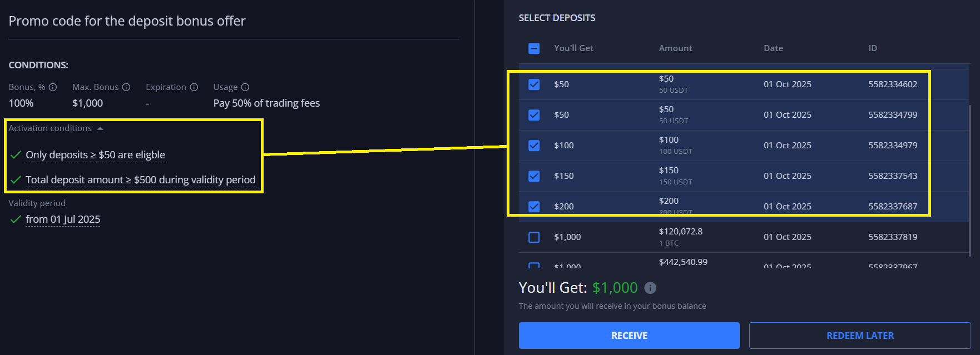Select the 1 BTC deposit checkbox
Viewport: 980px width, 355px height.
coord(534,237)
